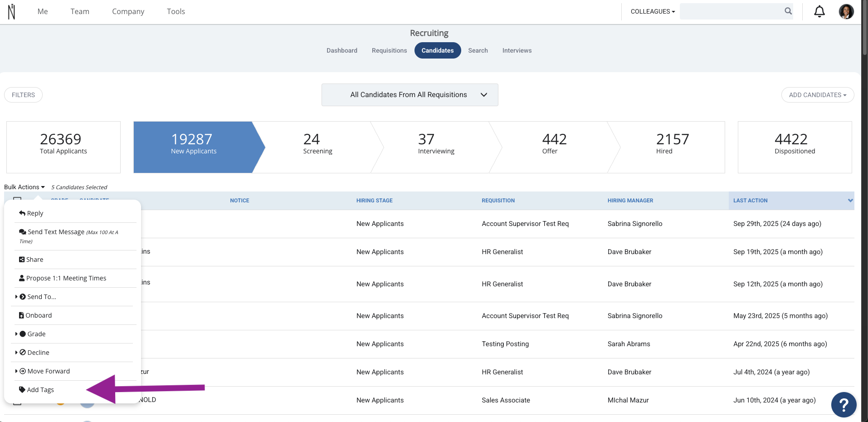Expand the Decline submenu

[x=33, y=353]
